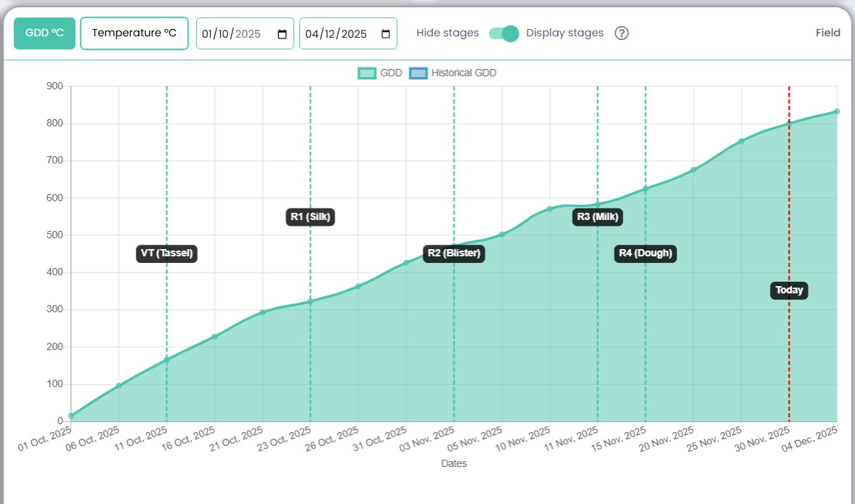Click the Field label at top right

(x=827, y=33)
